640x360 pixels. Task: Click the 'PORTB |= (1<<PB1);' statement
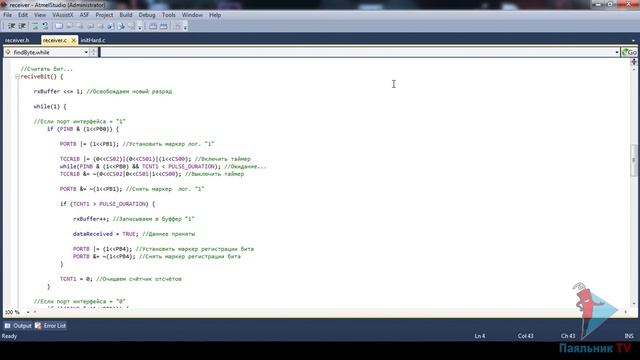coord(89,144)
